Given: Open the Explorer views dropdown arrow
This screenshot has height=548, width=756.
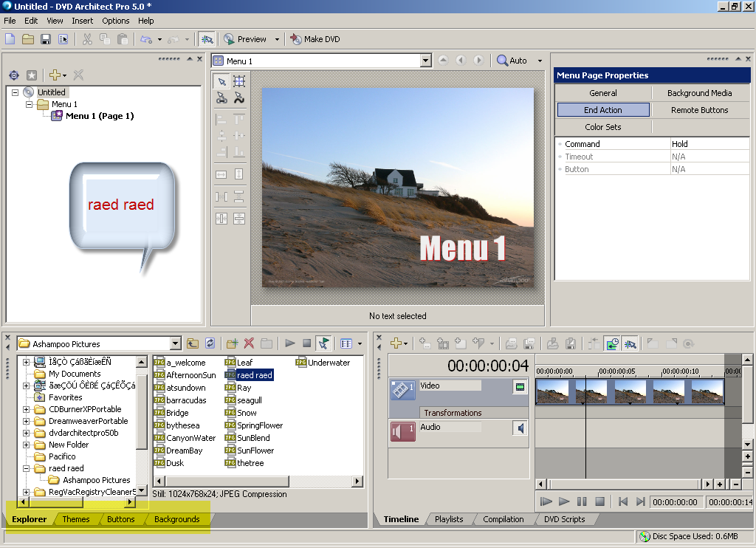Looking at the screenshot, I should [360, 343].
